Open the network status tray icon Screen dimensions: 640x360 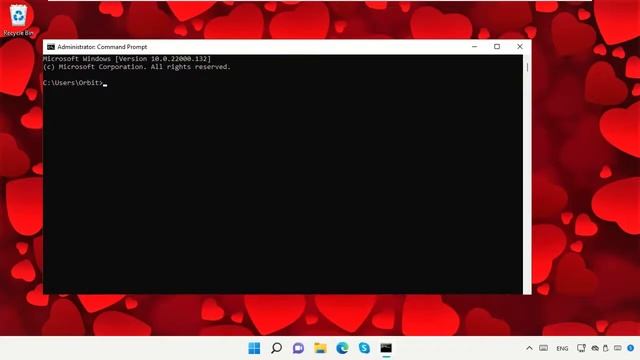(581, 348)
